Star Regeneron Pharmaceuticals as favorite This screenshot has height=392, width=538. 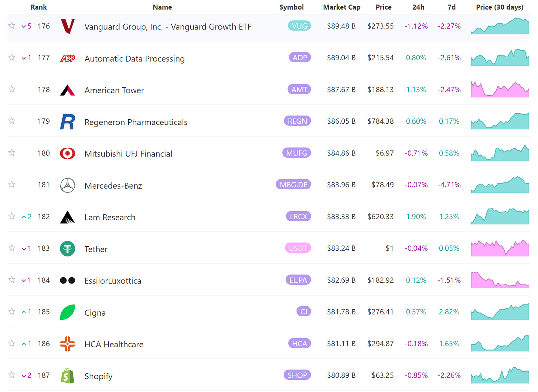12,121
